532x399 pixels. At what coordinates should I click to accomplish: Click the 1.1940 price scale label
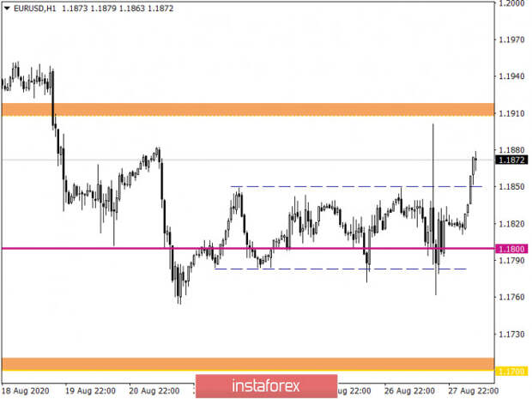pyautogui.click(x=511, y=76)
